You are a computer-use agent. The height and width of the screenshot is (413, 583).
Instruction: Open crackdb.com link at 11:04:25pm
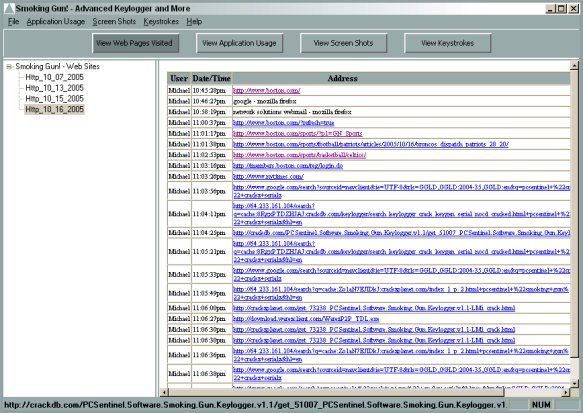pos(402,233)
